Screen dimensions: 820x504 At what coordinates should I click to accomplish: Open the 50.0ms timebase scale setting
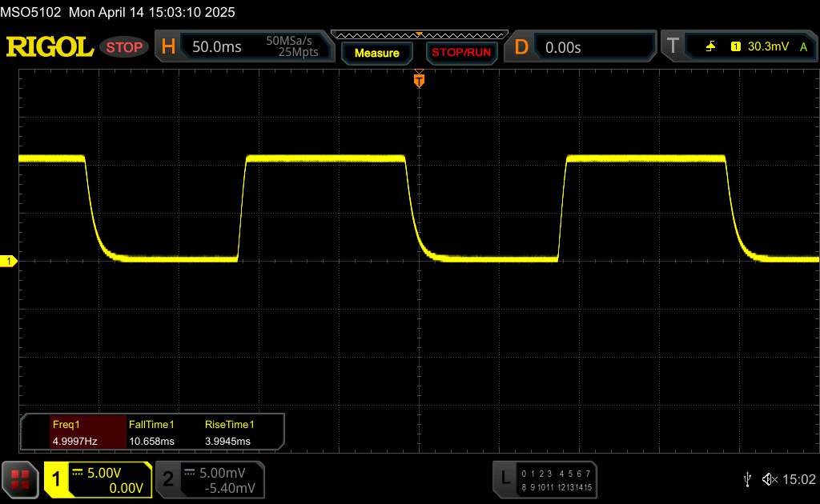tap(217, 47)
